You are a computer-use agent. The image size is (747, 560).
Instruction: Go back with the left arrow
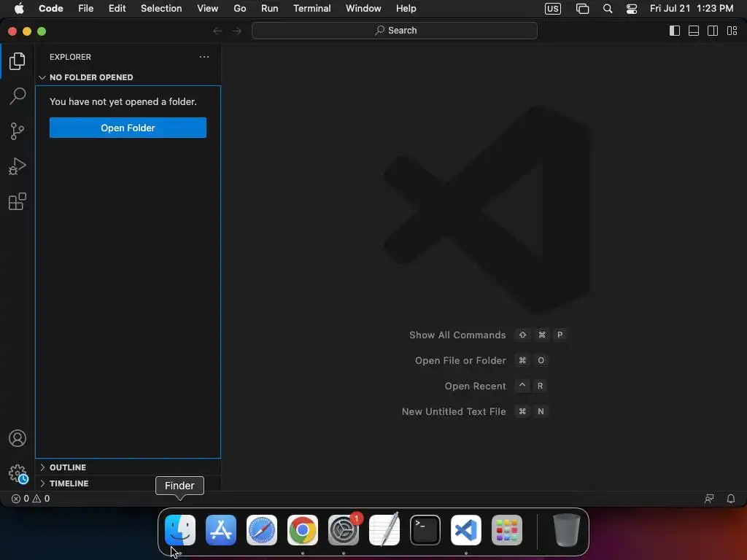coord(217,31)
